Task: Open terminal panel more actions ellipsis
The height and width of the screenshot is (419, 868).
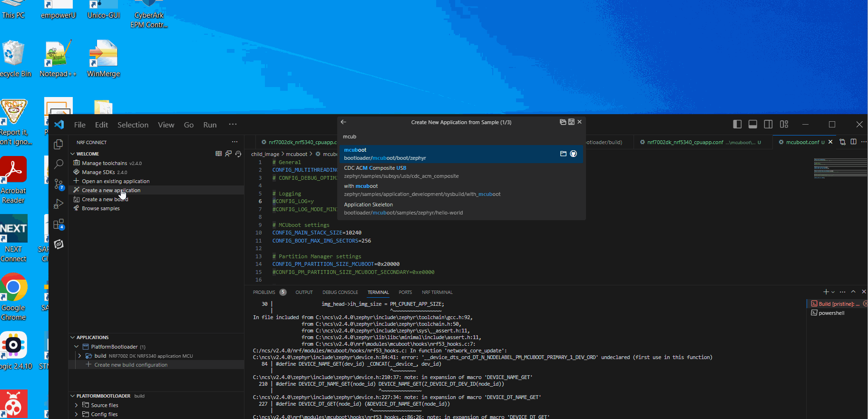Action: (842, 292)
